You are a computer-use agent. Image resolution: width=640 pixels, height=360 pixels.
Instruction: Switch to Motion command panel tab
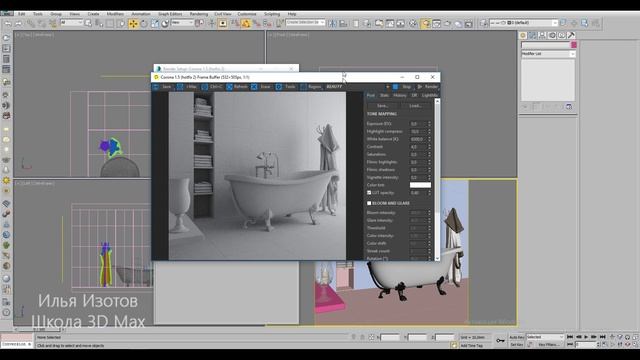coord(552,35)
